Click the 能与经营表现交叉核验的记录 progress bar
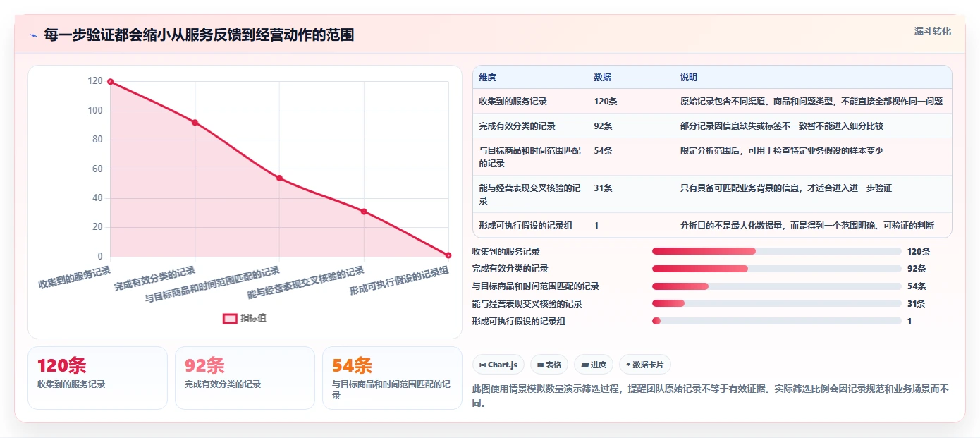This screenshot has width=980, height=438. click(x=777, y=303)
